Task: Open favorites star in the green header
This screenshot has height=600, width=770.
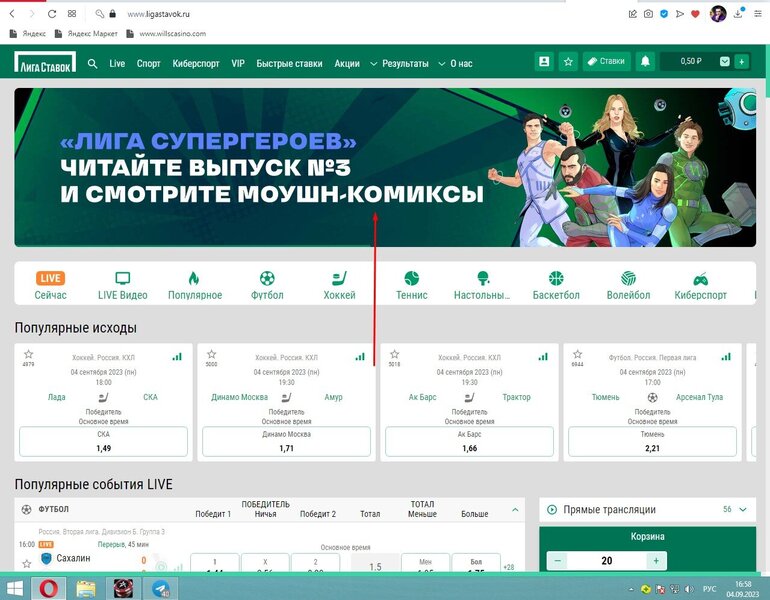Action: pos(568,61)
